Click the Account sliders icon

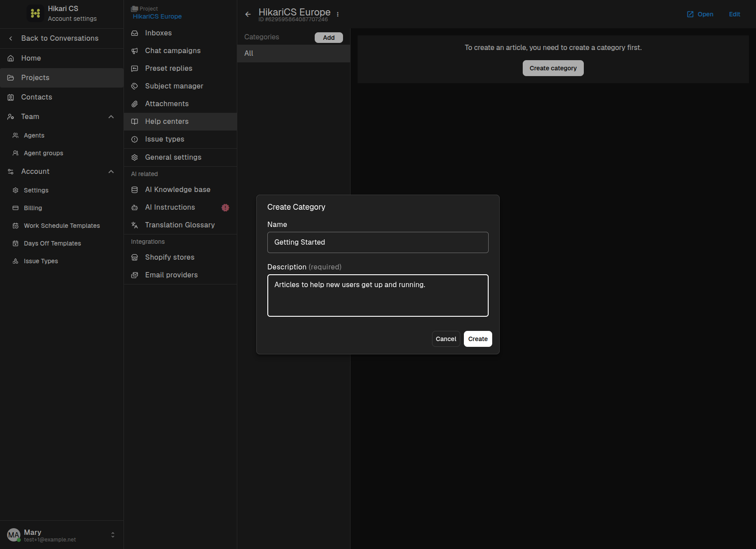click(x=11, y=172)
